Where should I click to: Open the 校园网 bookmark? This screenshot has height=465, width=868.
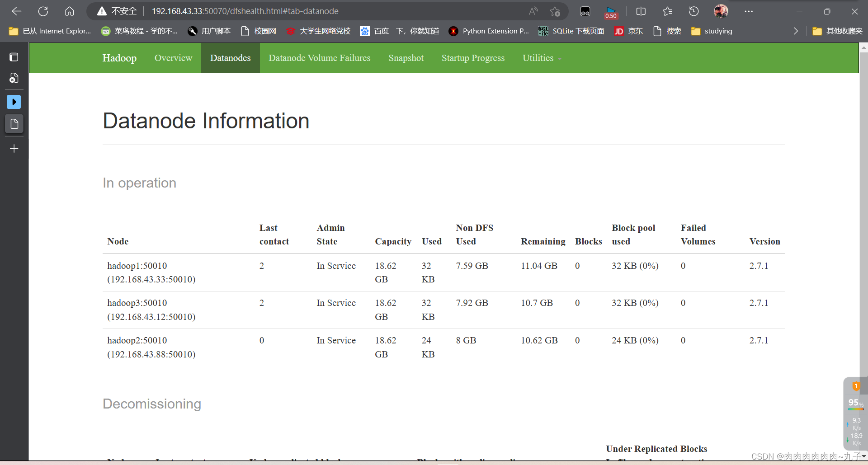click(x=259, y=31)
